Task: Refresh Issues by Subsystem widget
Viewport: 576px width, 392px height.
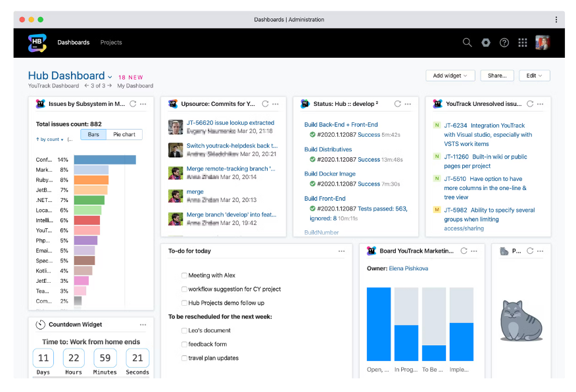Action: [x=133, y=104]
